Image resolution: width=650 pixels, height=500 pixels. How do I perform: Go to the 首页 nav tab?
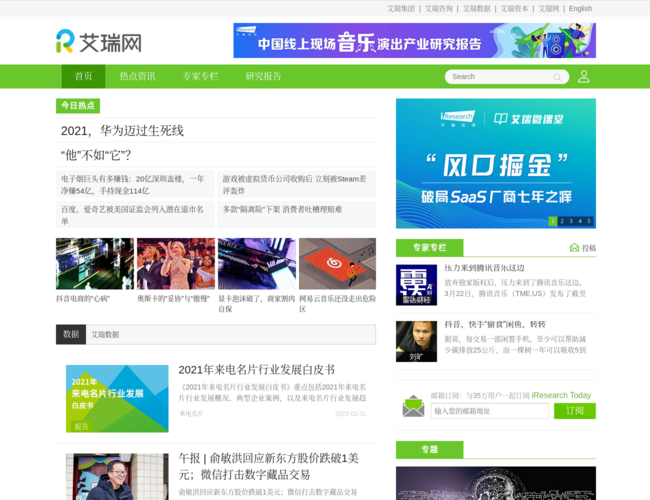click(x=83, y=76)
